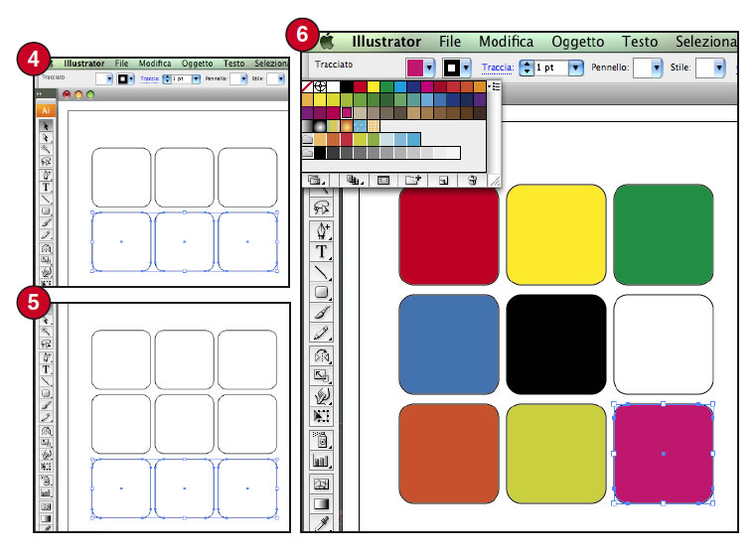Choose the Registration swatch with crosshair
756x554 pixels.
[x=320, y=86]
